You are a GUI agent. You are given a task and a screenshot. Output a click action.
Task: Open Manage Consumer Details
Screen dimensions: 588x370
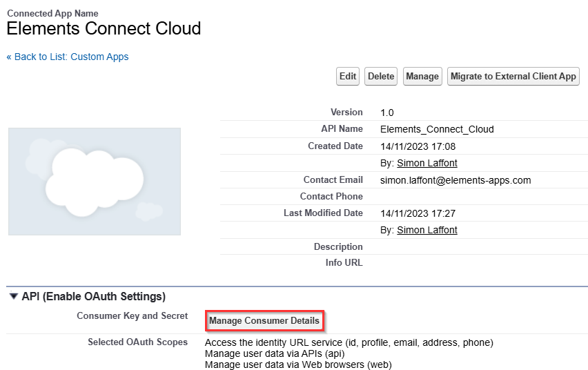click(x=264, y=320)
